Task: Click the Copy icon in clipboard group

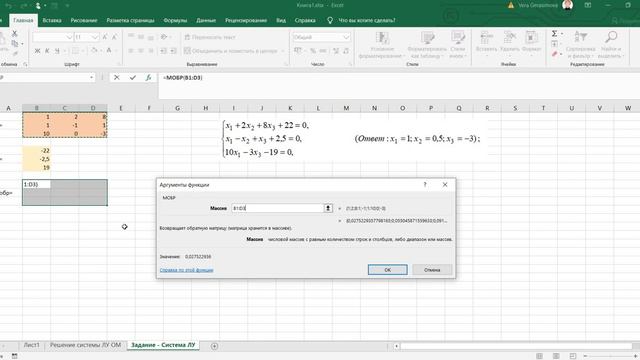Action: click(15, 43)
